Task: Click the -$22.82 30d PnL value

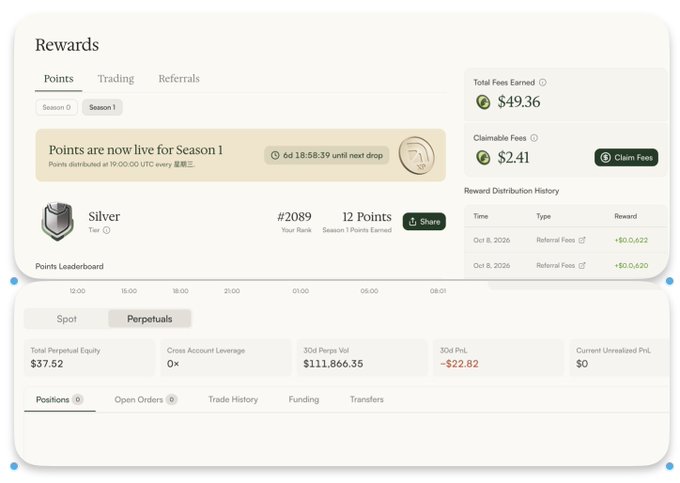Action: point(459,364)
